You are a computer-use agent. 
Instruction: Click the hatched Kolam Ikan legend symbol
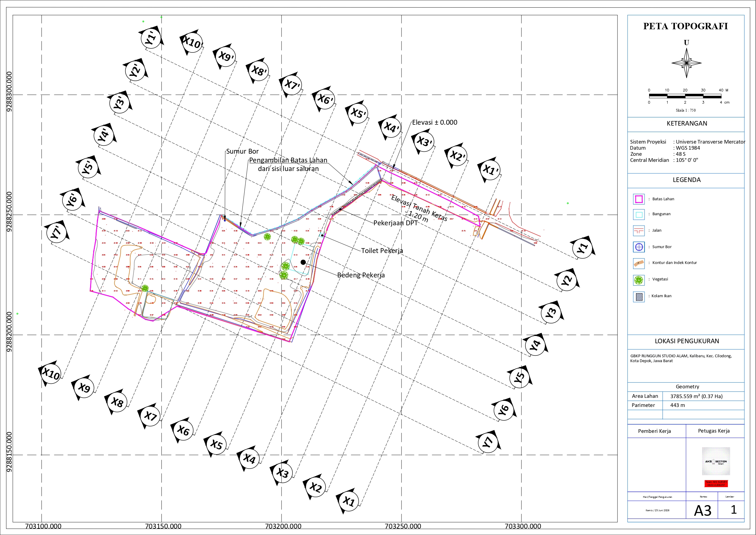(639, 297)
